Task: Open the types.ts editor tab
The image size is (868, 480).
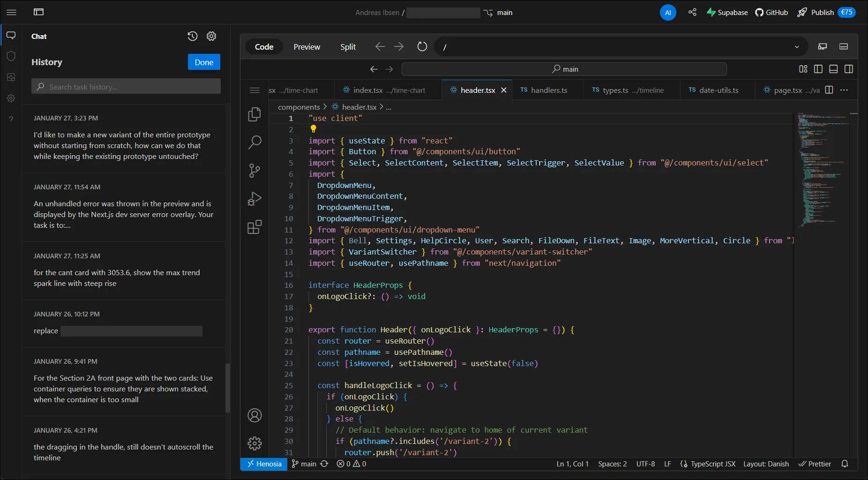Action: [x=632, y=90]
